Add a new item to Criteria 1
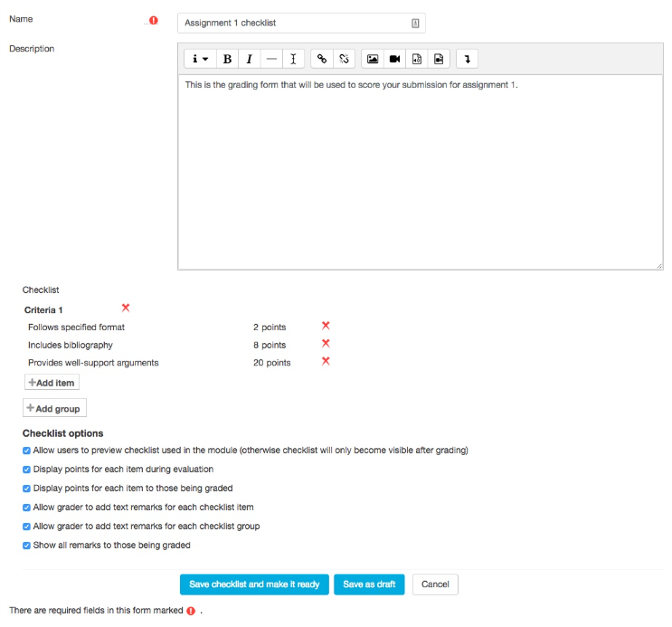Image resolution: width=672 pixels, height=627 pixels. pos(52,383)
